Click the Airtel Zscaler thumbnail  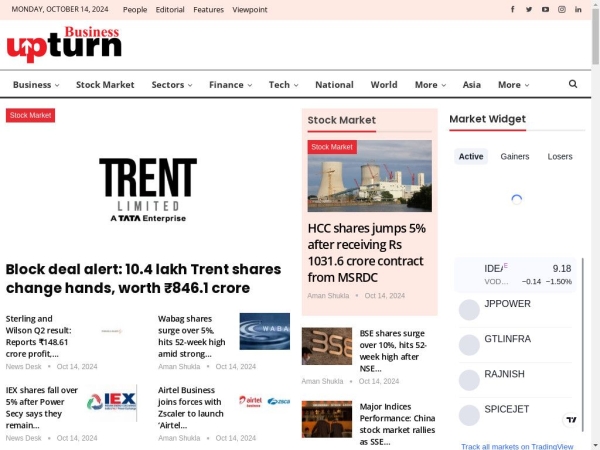click(264, 401)
